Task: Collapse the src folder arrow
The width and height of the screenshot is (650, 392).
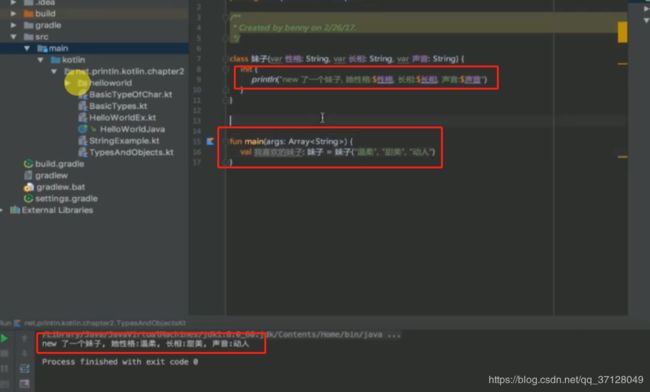Action: point(13,37)
